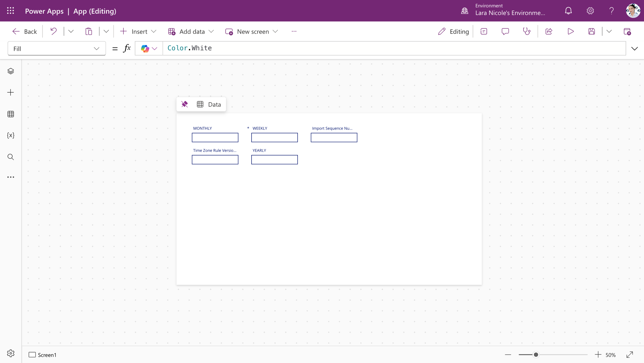644x363 pixels.
Task: Open the Tree view layers panel
Action: [11, 71]
